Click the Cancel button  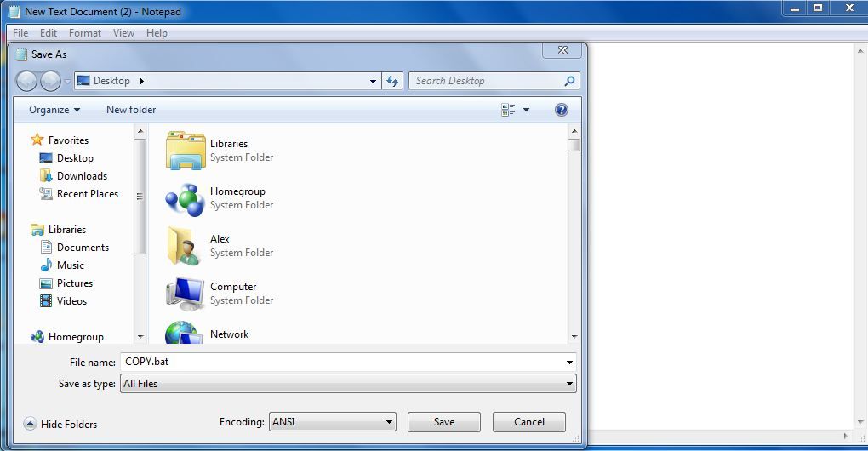coord(529,422)
